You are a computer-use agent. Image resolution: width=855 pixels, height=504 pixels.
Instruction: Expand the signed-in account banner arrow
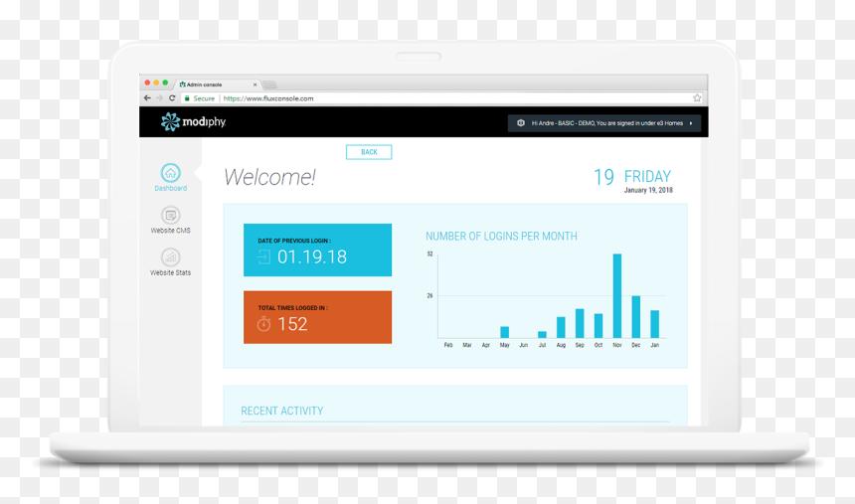pyautogui.click(x=691, y=123)
